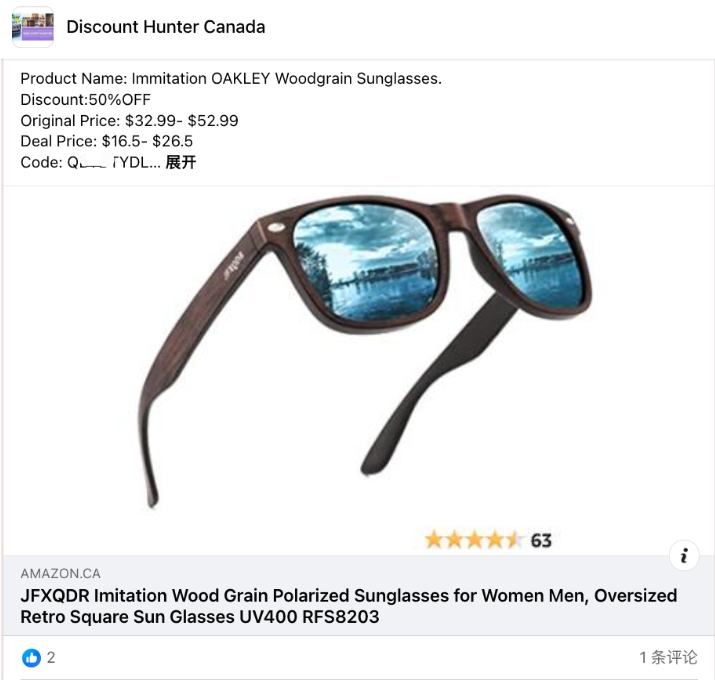Open the 1 条评论 comments link
715x682 pixels.
click(x=668, y=657)
